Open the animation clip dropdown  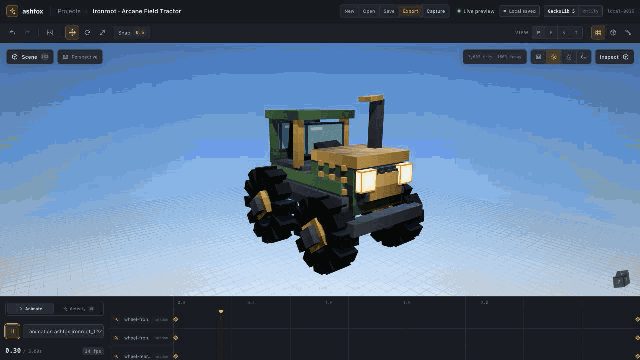[63, 331]
